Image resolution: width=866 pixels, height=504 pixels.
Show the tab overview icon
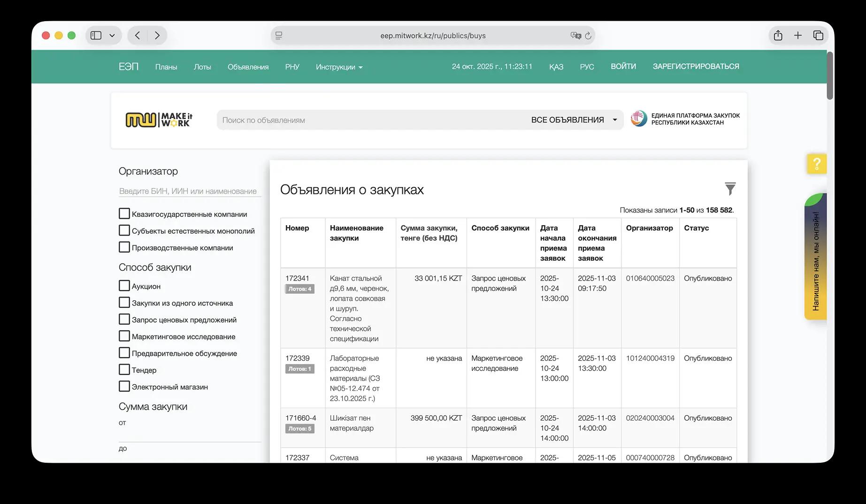(x=818, y=36)
